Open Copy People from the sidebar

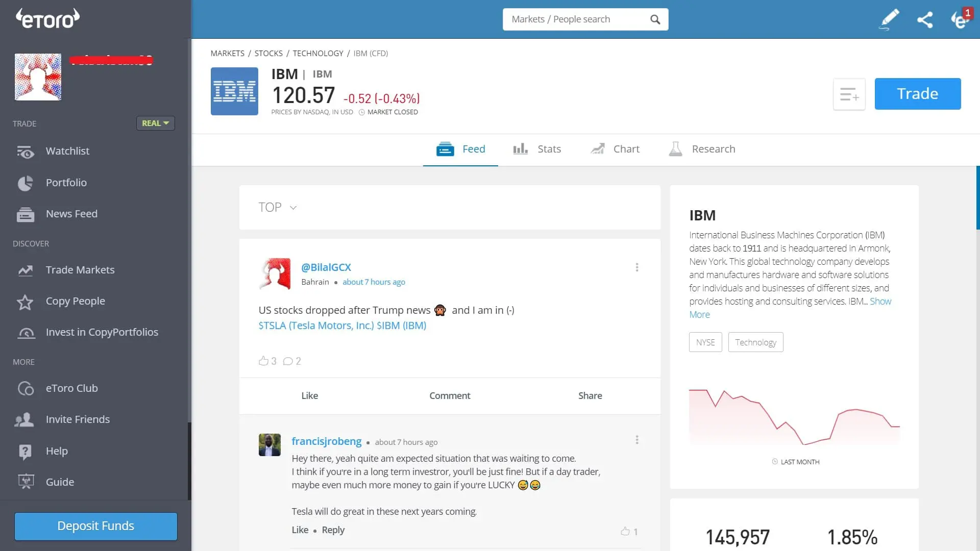[75, 301]
